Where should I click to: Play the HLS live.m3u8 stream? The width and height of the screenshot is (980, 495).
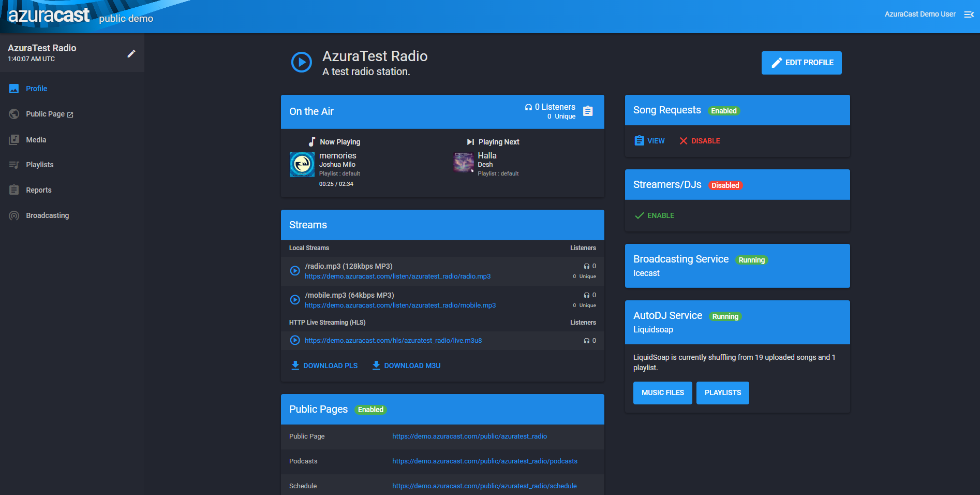[295, 340]
